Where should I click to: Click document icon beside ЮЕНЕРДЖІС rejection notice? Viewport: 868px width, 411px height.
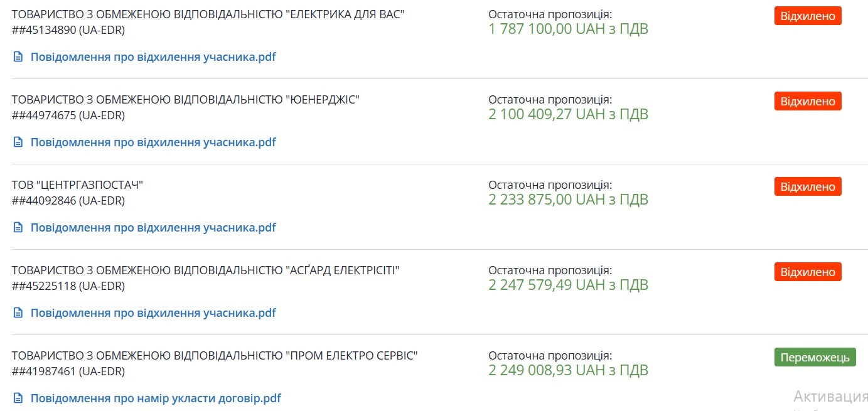[18, 142]
